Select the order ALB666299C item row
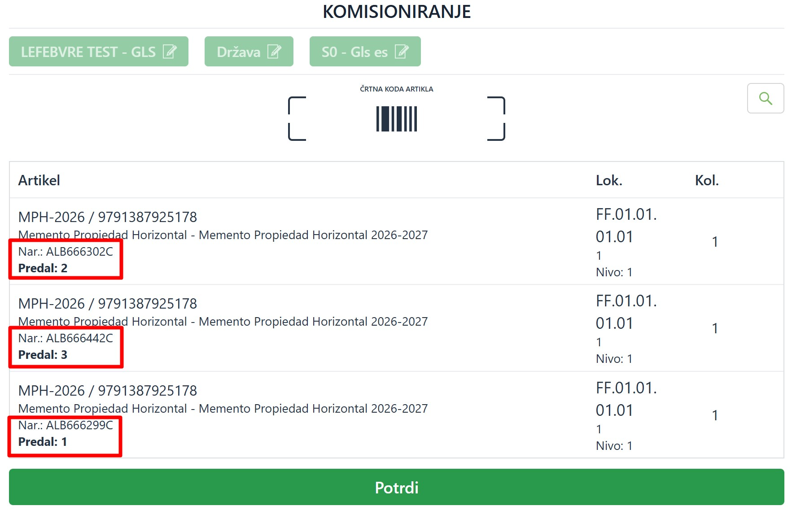This screenshot has width=792, height=532. click(397, 415)
